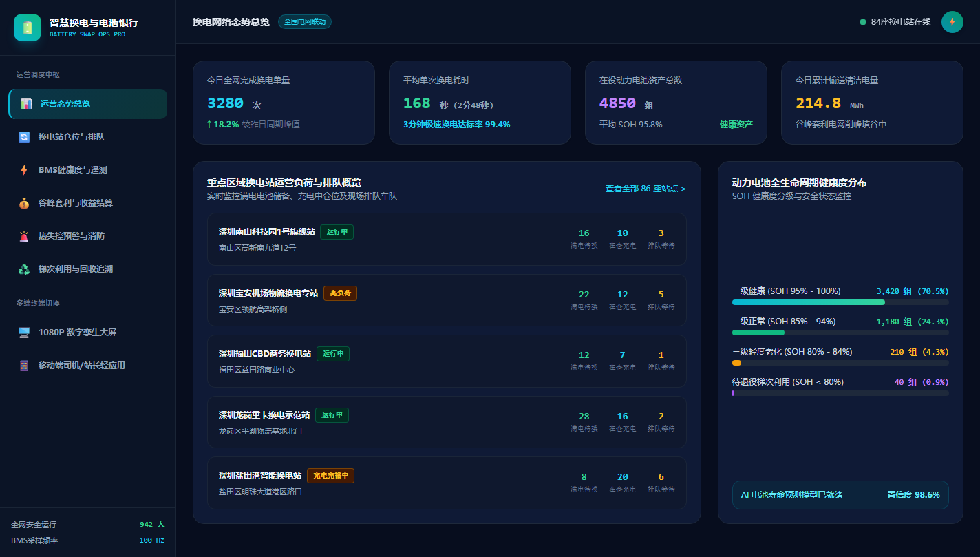Click the 一级健康 SOH progress bar
980x557 pixels.
(840, 302)
